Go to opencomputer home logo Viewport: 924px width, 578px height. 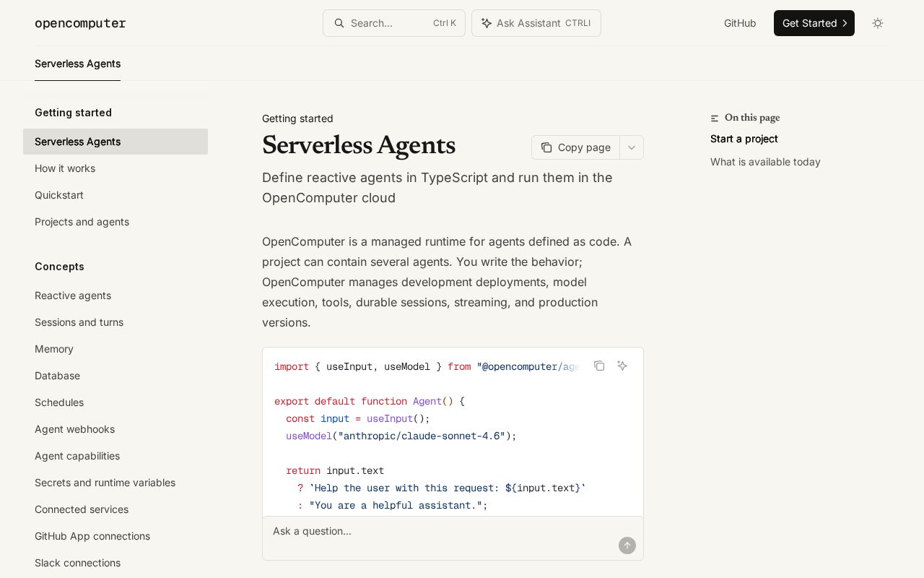coord(80,23)
